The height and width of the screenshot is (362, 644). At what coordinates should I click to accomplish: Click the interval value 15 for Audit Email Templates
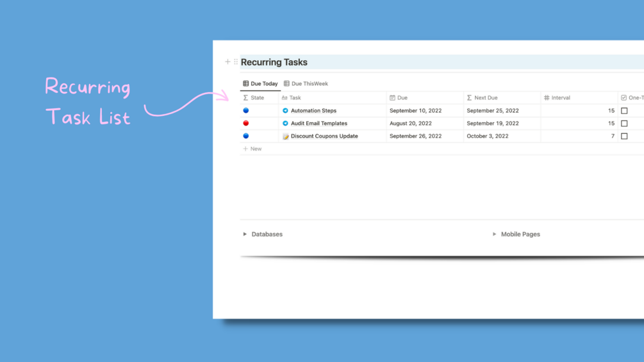point(611,124)
